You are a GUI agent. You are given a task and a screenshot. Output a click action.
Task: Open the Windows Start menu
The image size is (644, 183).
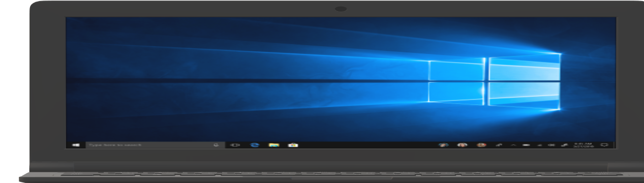point(76,145)
